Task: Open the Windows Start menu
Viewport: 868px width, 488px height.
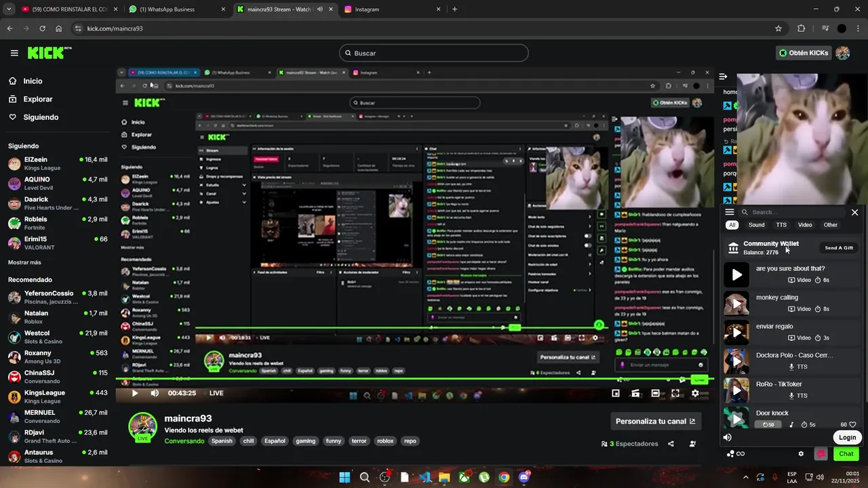Action: pos(344,477)
